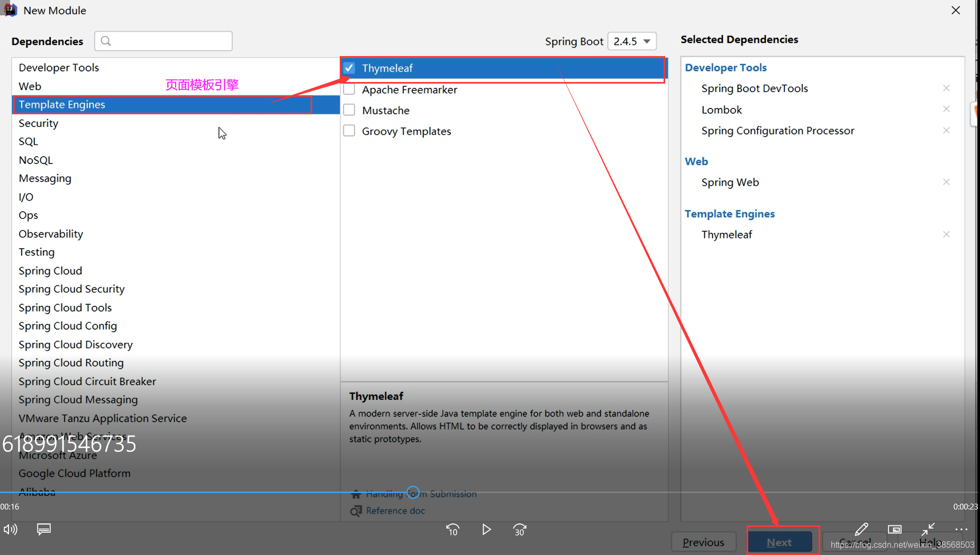Check the Apache Freemarker checkbox
This screenshot has width=980, height=555.
coord(349,89)
